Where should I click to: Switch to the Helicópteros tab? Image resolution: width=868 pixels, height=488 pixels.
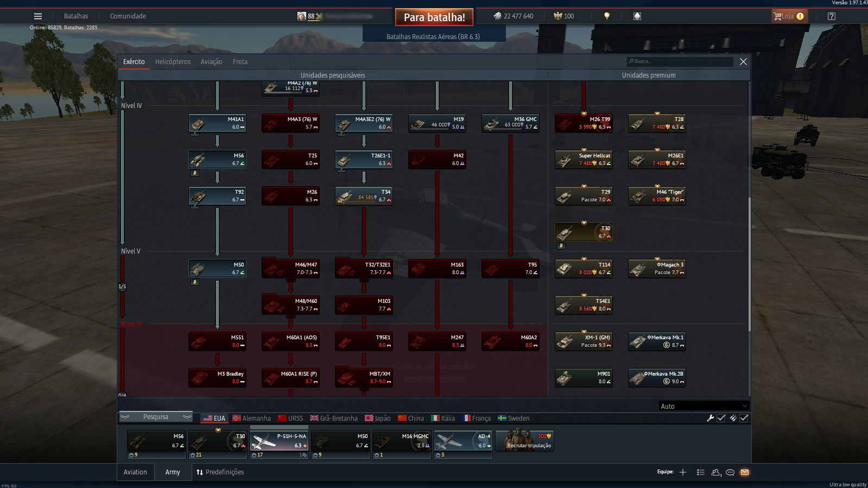point(173,62)
